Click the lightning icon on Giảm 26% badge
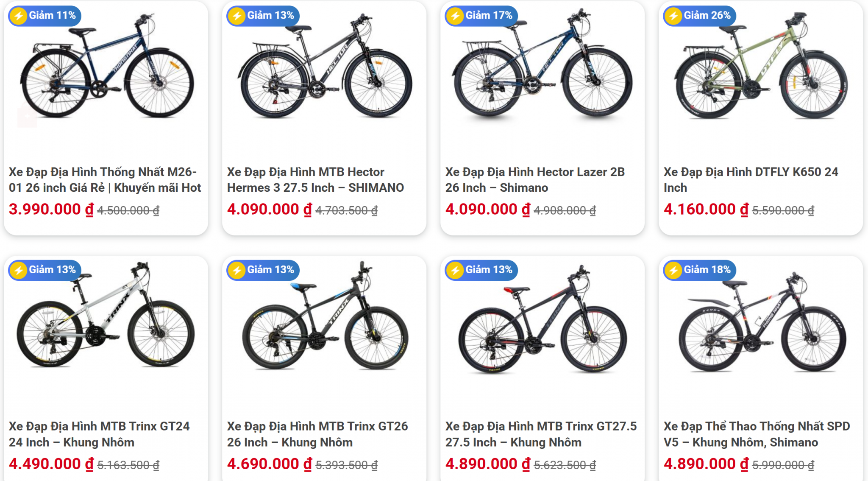 (x=673, y=16)
